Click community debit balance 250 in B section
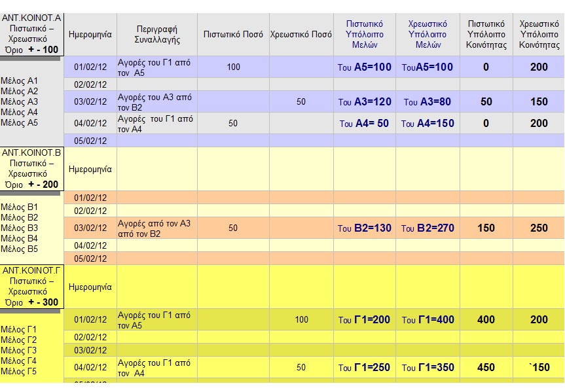This screenshot has width=565, height=392. (x=539, y=228)
